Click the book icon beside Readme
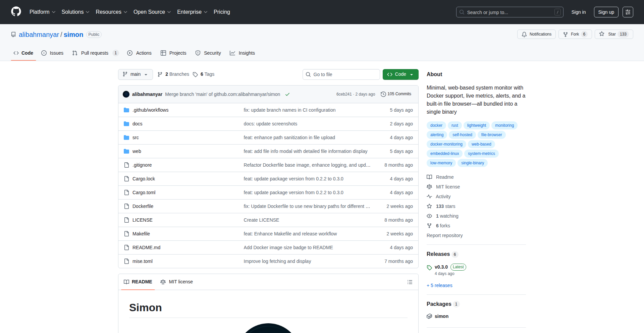644x333 pixels. tap(429, 177)
